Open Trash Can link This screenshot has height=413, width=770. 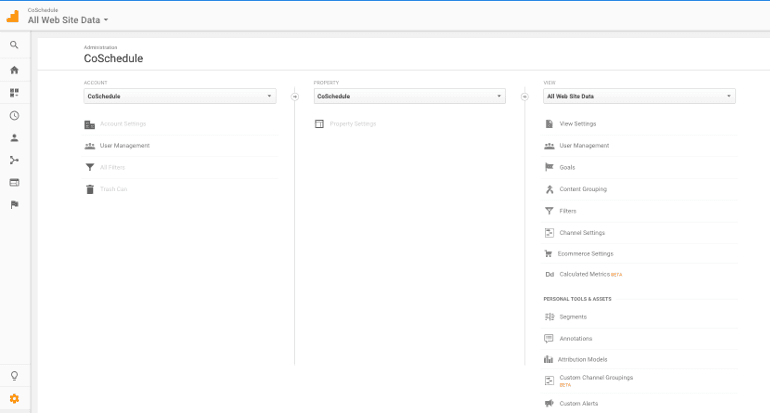point(113,189)
